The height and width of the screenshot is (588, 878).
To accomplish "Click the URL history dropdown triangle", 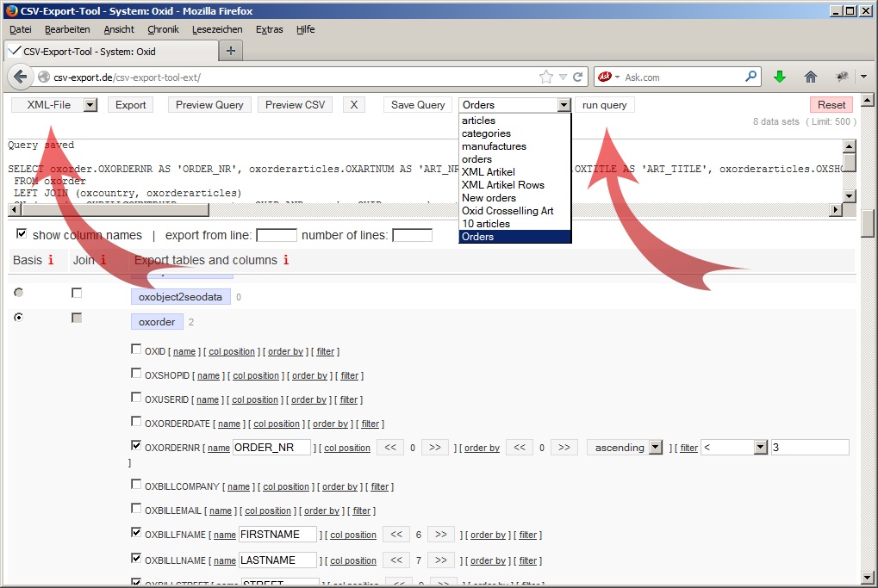I will click(563, 77).
